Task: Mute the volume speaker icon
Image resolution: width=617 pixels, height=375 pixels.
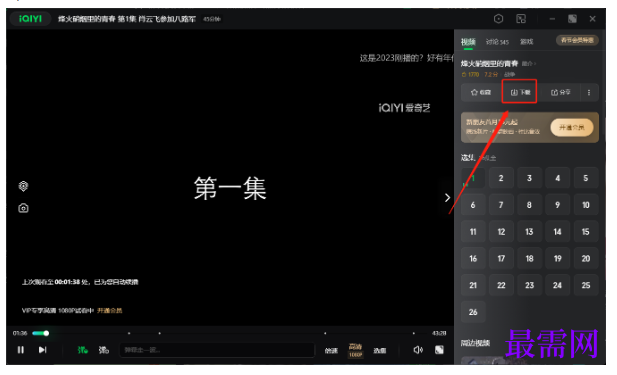Action: click(x=418, y=349)
